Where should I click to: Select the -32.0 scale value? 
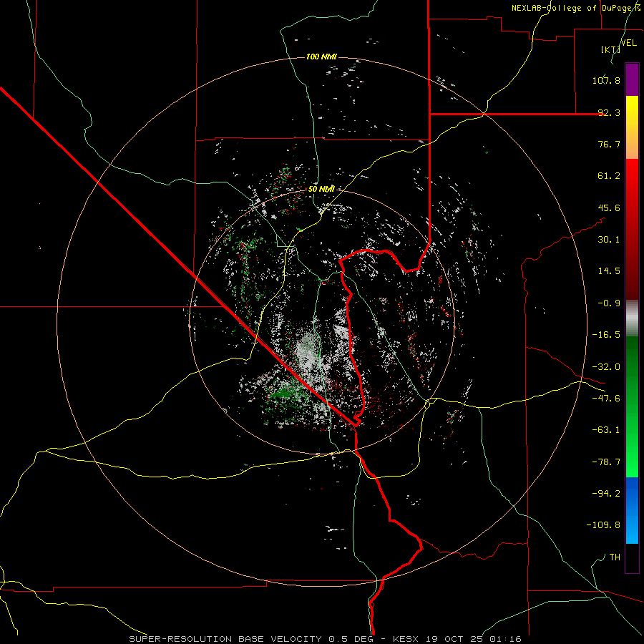tap(606, 367)
